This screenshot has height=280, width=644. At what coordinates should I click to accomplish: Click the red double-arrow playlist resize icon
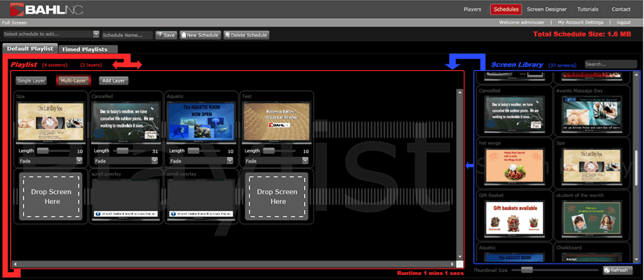(127, 64)
